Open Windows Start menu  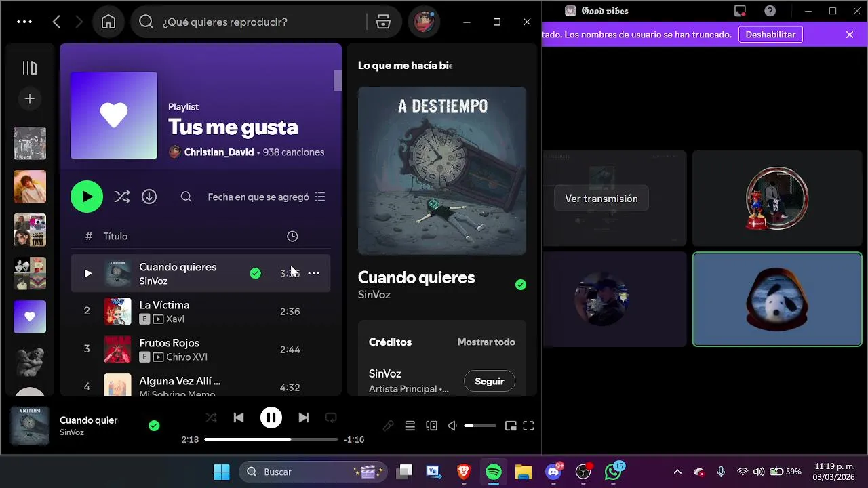[x=221, y=472]
